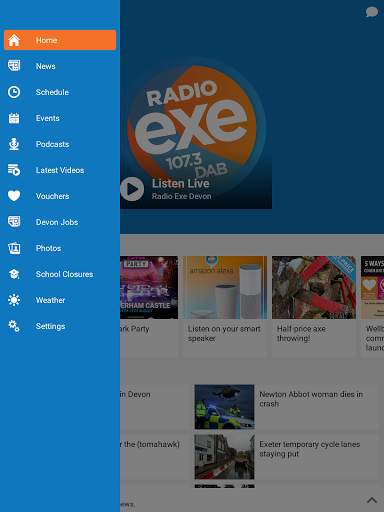Open Latest Videos menu label
This screenshot has height=512, width=384.
[60, 170]
